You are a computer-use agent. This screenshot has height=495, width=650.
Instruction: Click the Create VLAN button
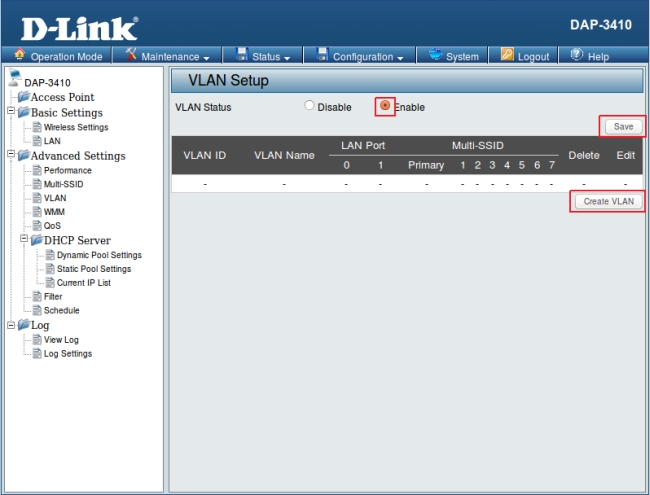pos(608,202)
